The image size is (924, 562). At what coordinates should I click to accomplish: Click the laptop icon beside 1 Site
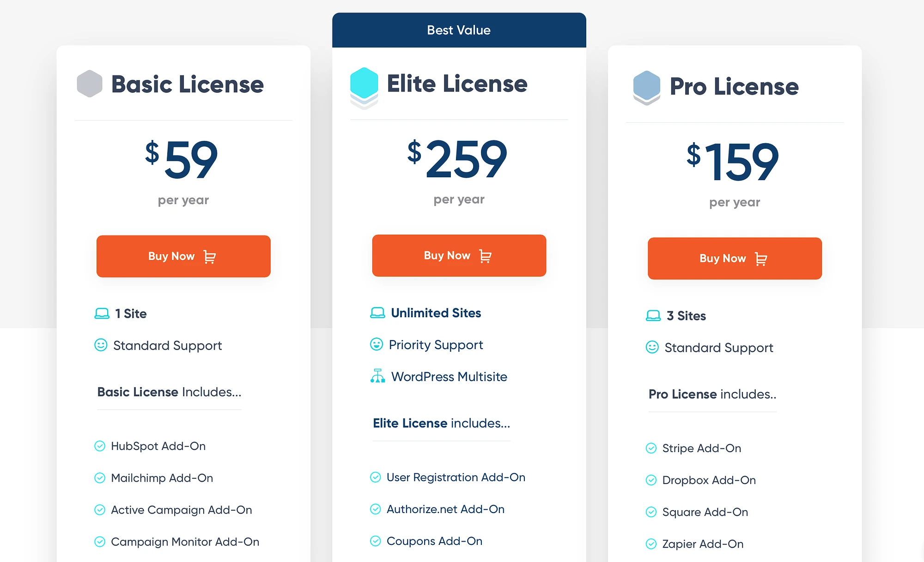(x=102, y=314)
